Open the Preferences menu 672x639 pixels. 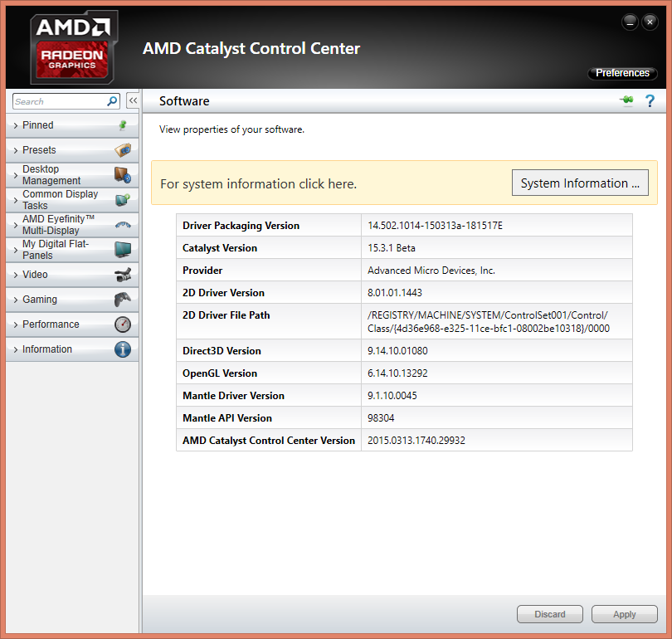tap(622, 73)
